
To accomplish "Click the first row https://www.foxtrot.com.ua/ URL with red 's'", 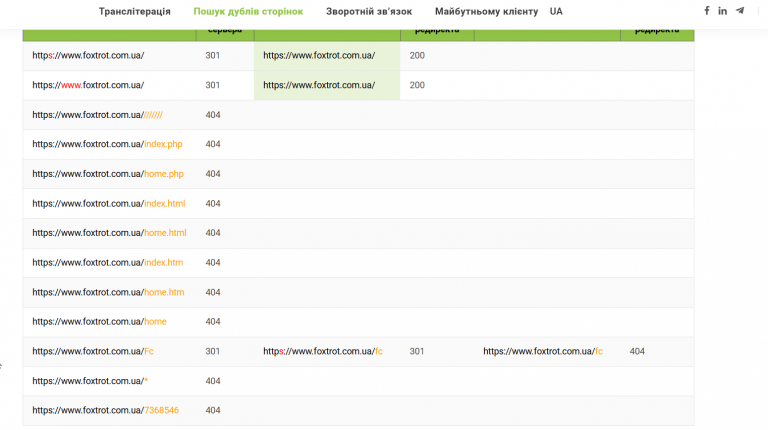I will coord(88,55).
